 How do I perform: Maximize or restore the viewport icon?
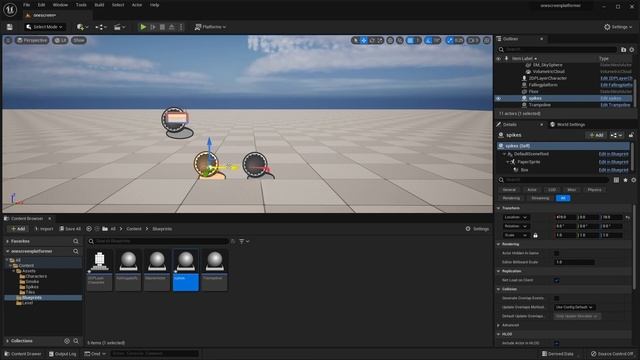click(x=487, y=40)
